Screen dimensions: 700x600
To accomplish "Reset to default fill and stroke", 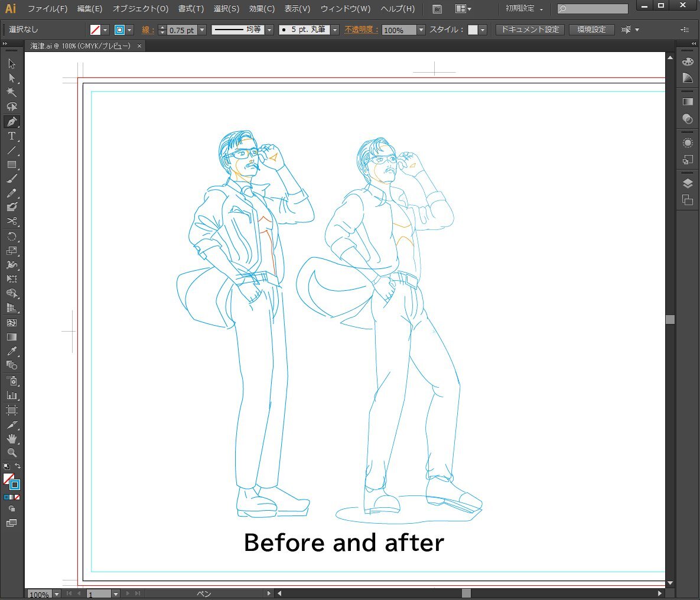I will tap(6, 466).
